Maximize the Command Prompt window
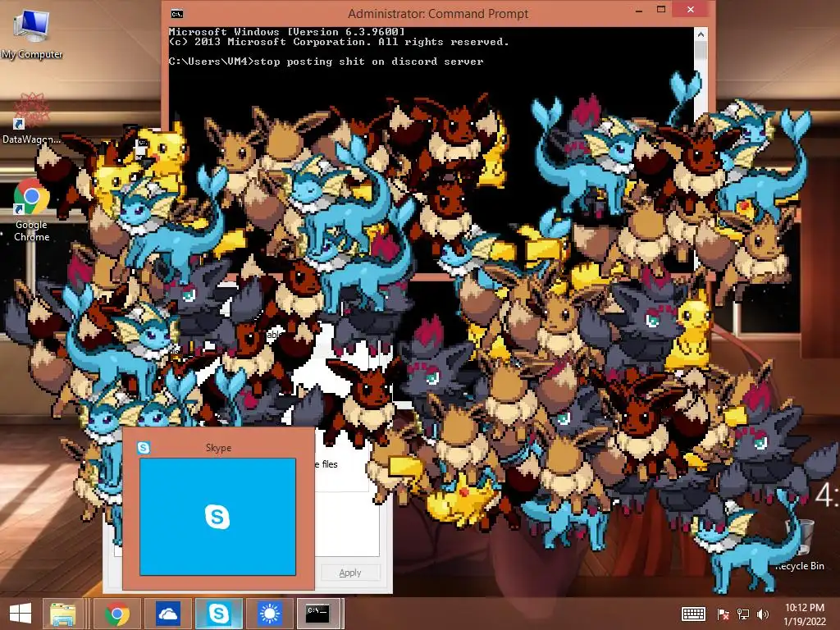Image resolution: width=840 pixels, height=630 pixels. (661, 10)
